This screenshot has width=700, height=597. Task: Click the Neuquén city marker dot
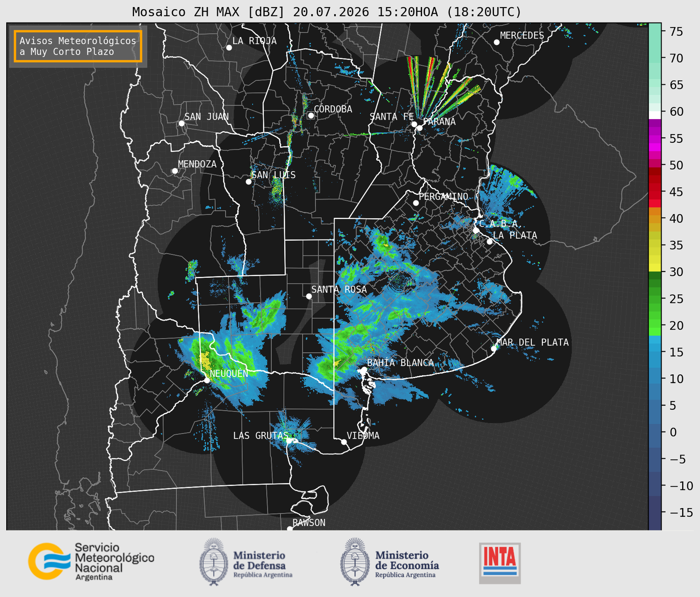(x=207, y=380)
